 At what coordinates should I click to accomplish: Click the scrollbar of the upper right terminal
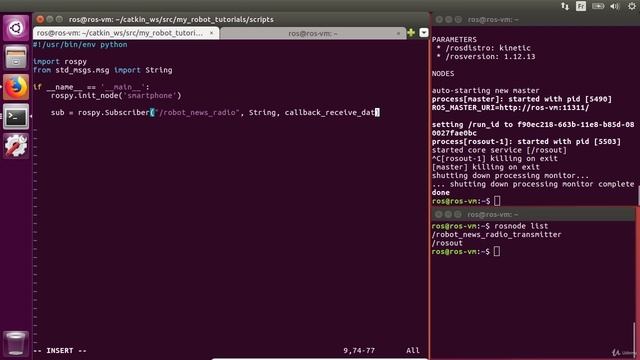(x=638, y=195)
